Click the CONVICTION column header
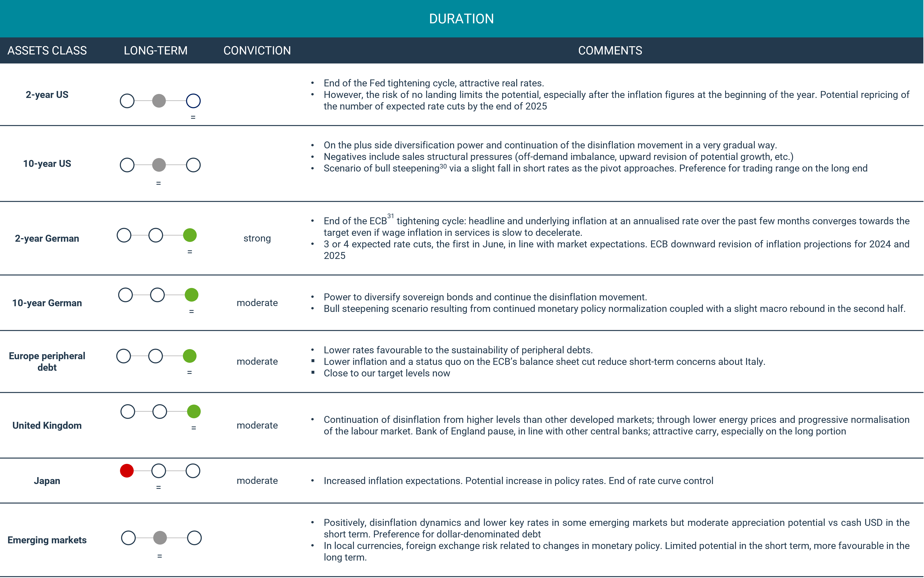Image resolution: width=924 pixels, height=578 pixels. [x=257, y=50]
